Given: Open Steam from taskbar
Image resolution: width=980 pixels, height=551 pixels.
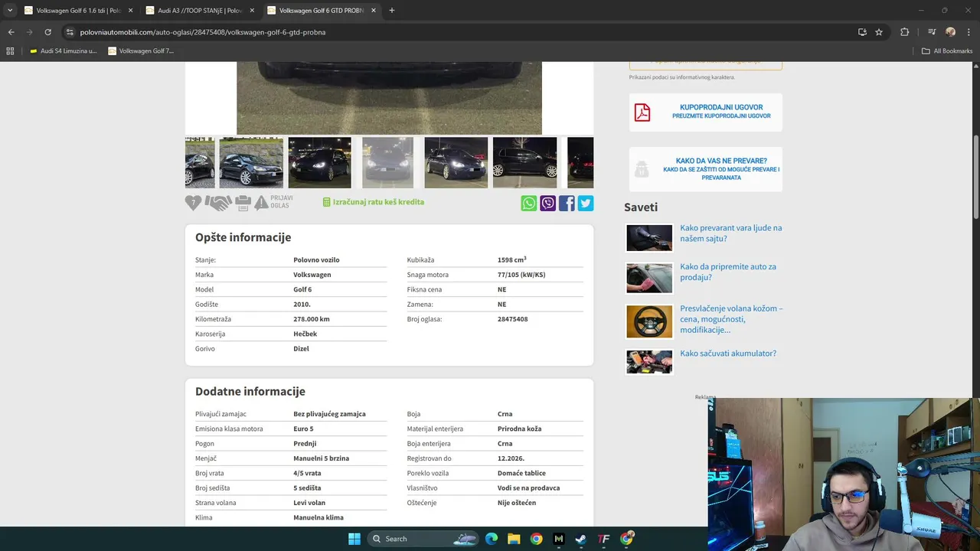Looking at the screenshot, I should 581,539.
